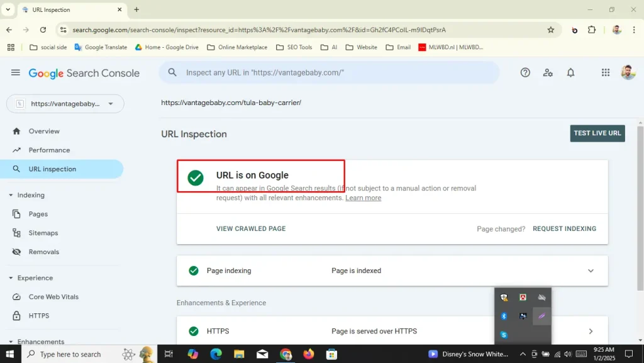The width and height of the screenshot is (644, 363).
Task: Click the TEST LIVE URL button
Action: tap(597, 133)
